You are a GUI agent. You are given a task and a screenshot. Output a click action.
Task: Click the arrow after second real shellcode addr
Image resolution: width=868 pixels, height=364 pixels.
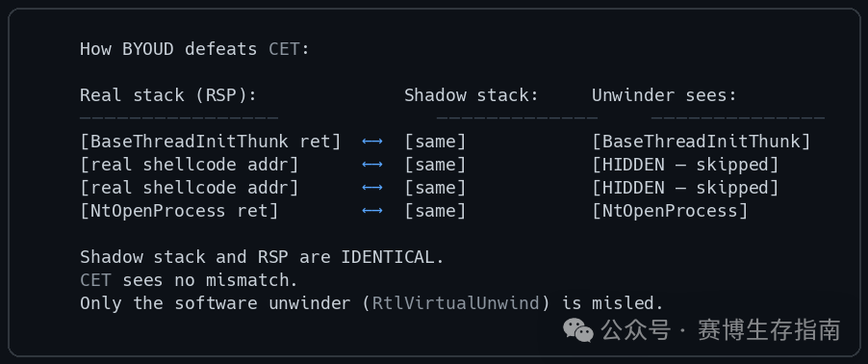coord(372,188)
